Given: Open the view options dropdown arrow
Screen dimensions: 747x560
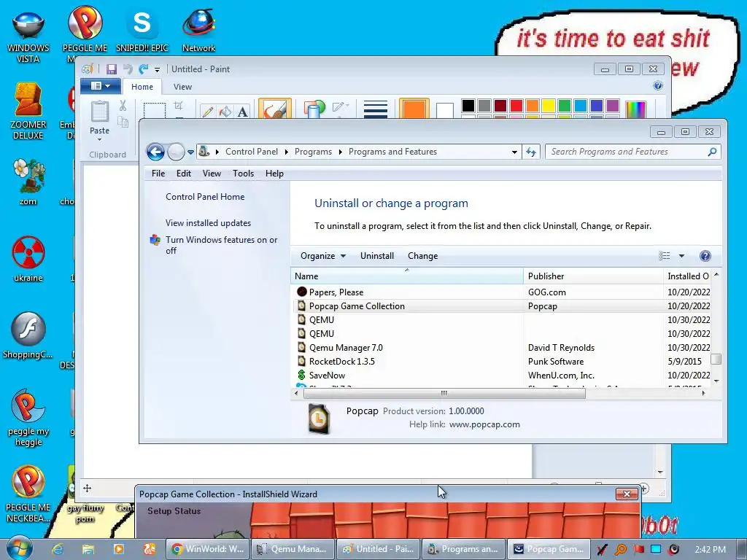Looking at the screenshot, I should [682, 256].
